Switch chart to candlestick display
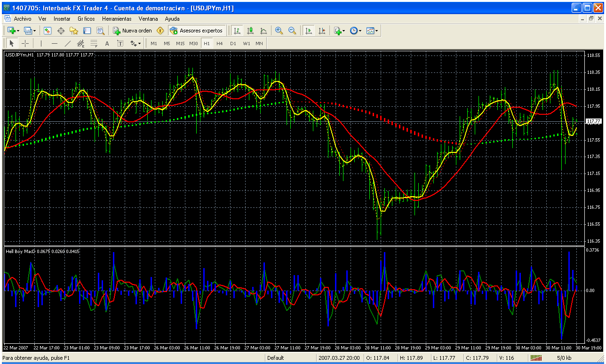The image size is (606, 364). click(x=250, y=31)
